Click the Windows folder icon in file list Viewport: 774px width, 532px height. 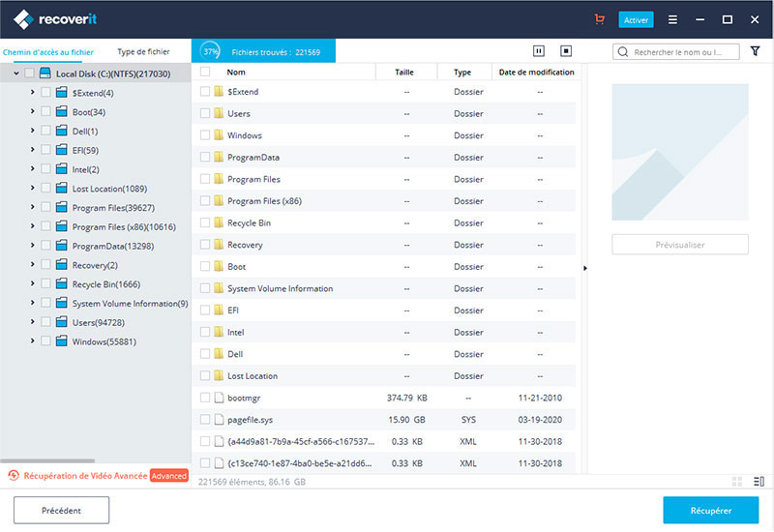click(x=219, y=134)
